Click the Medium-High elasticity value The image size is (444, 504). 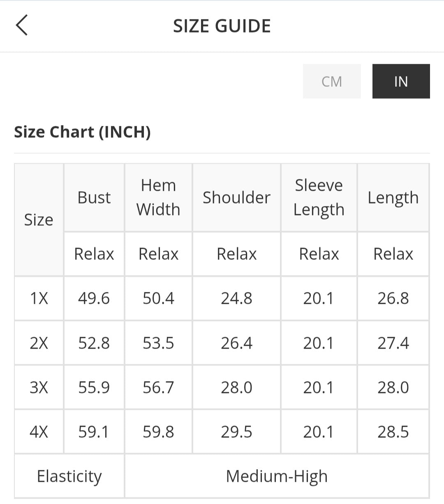coord(277,476)
